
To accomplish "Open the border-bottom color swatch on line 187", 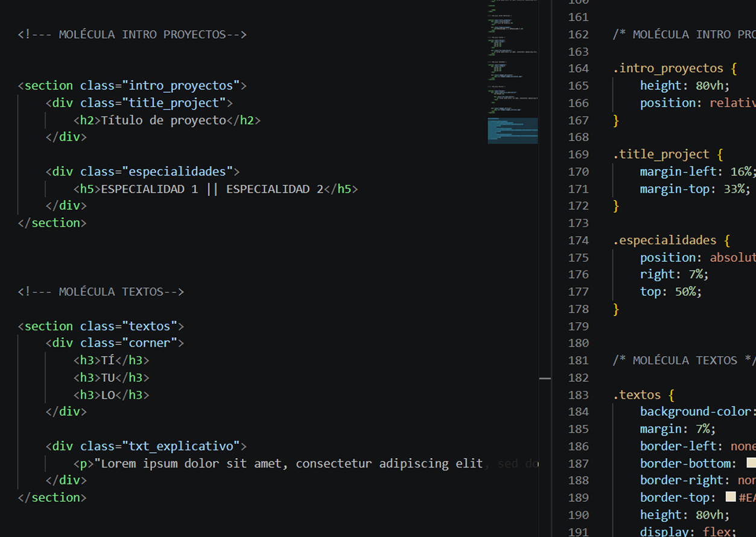I will tap(751, 463).
